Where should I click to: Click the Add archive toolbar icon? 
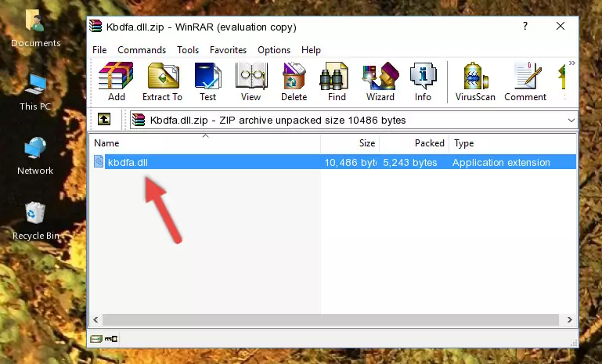116,81
